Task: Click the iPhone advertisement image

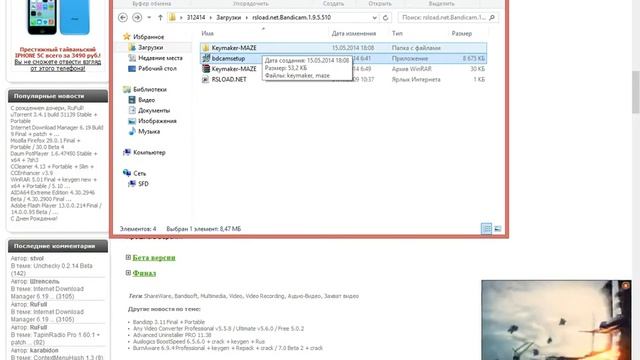Action: point(58,17)
